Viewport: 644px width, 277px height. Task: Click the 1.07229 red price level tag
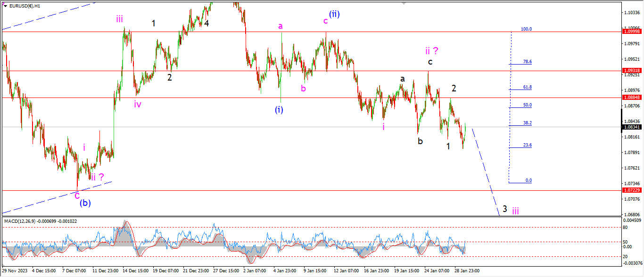[x=632, y=190]
